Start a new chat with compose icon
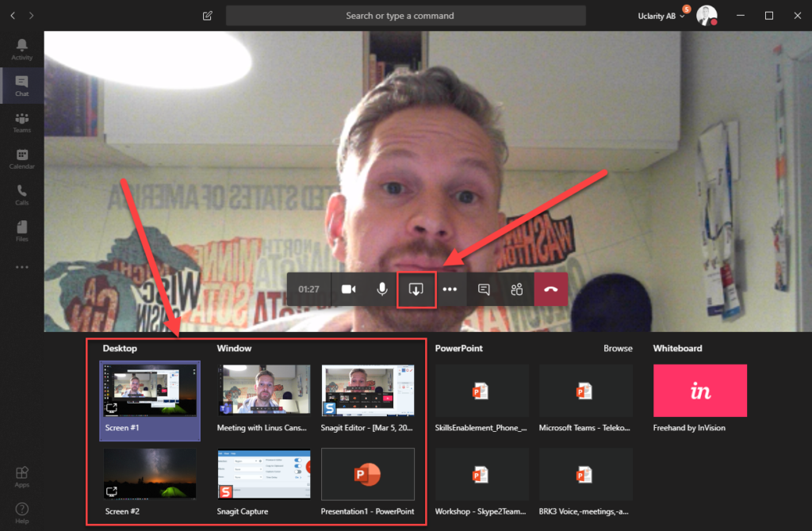Image resolution: width=812 pixels, height=531 pixels. click(x=208, y=16)
